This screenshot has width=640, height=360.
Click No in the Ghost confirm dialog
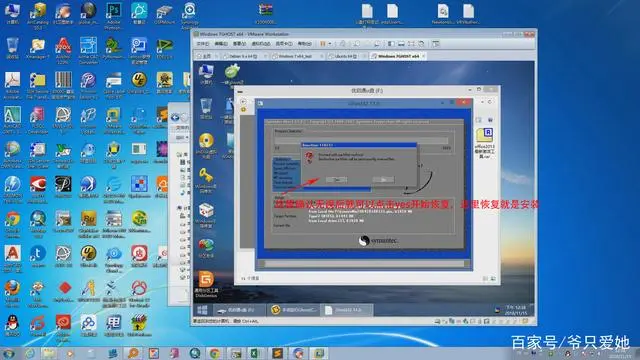[x=383, y=180]
